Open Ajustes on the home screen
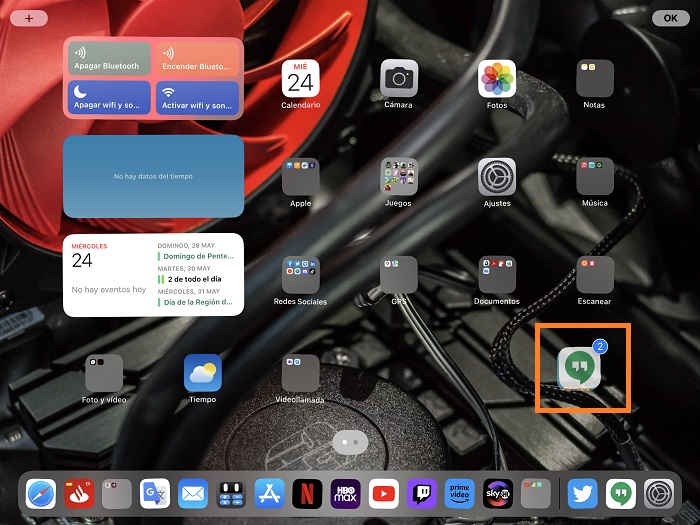Viewport: 700px width, 525px height. [497, 177]
